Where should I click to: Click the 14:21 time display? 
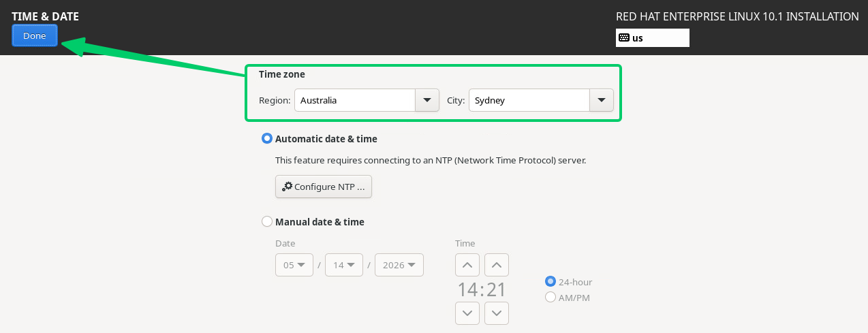(482, 289)
